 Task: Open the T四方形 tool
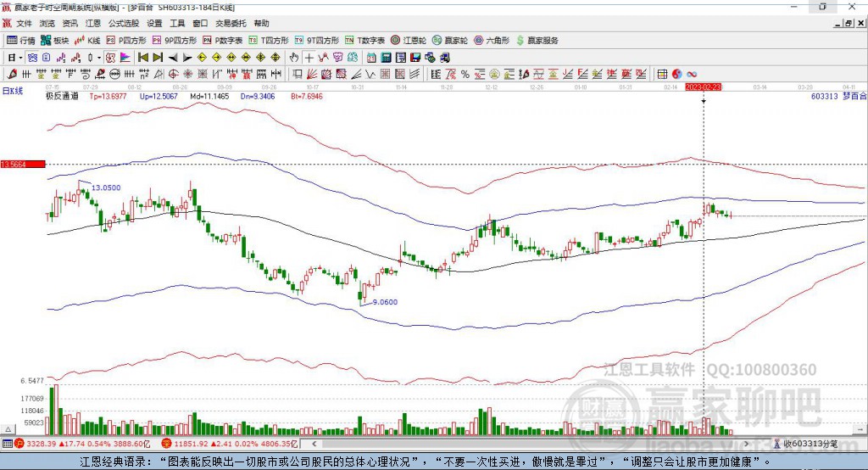coord(269,41)
